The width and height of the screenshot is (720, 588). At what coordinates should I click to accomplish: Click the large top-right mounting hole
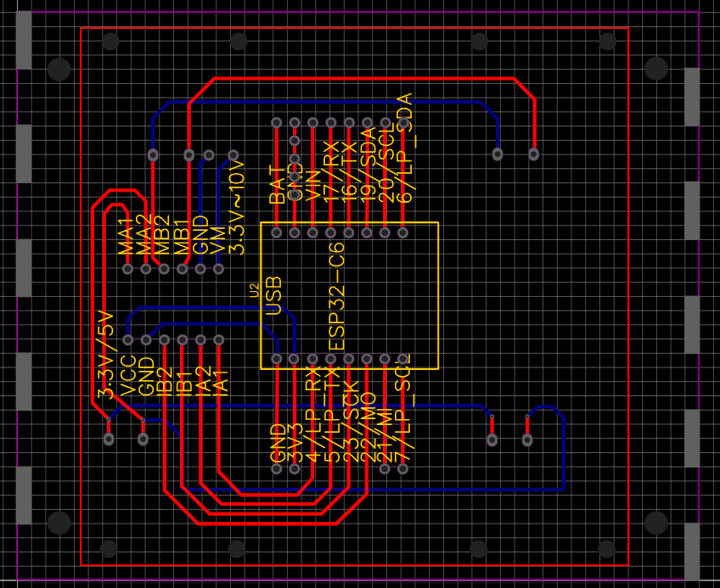656,69
